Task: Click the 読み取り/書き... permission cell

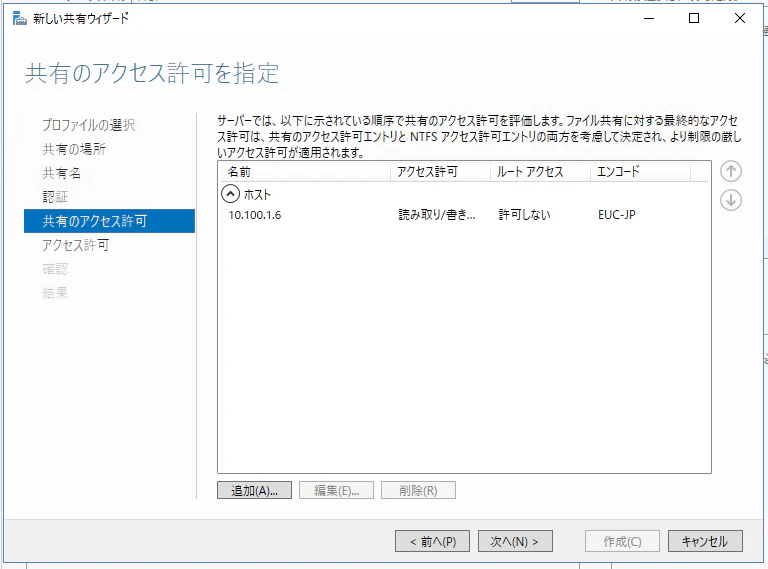Action: pyautogui.click(x=437, y=214)
